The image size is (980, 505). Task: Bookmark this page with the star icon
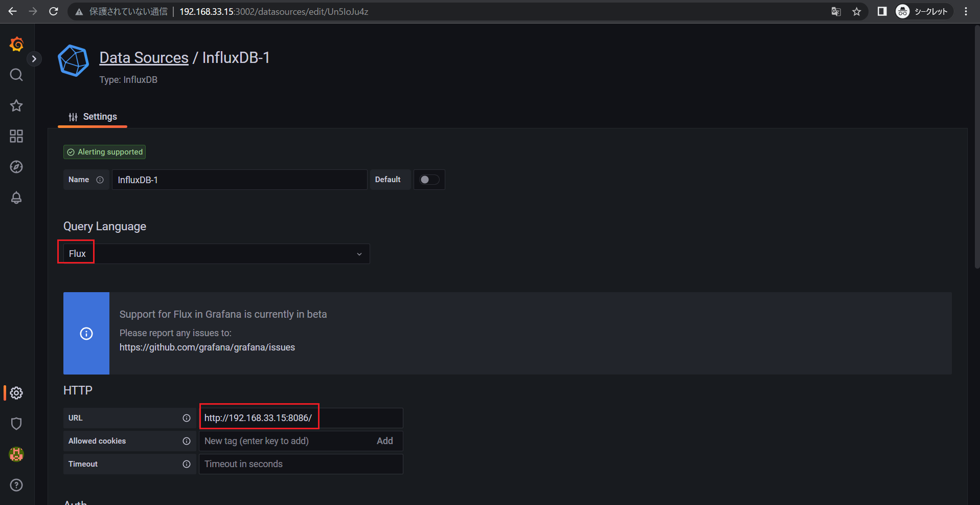(x=857, y=11)
